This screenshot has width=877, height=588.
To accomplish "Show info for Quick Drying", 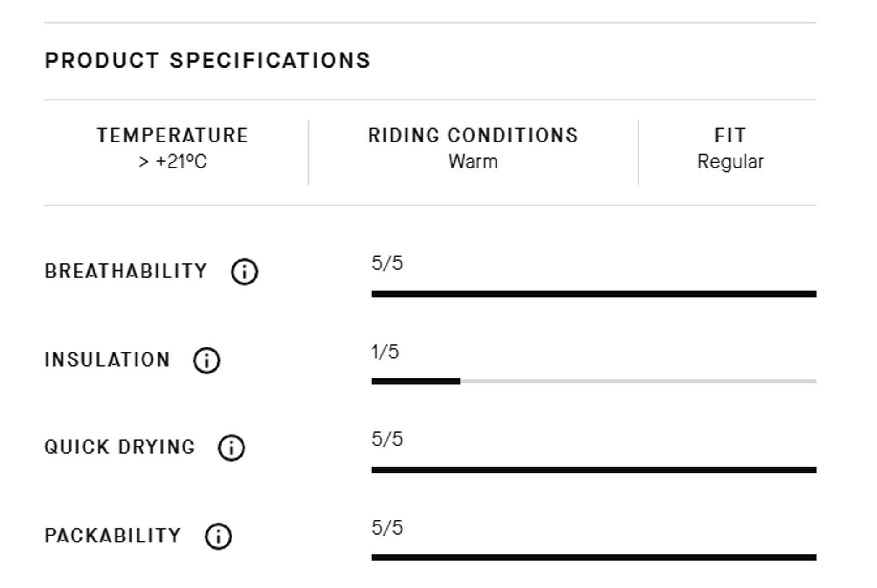I will click(231, 448).
